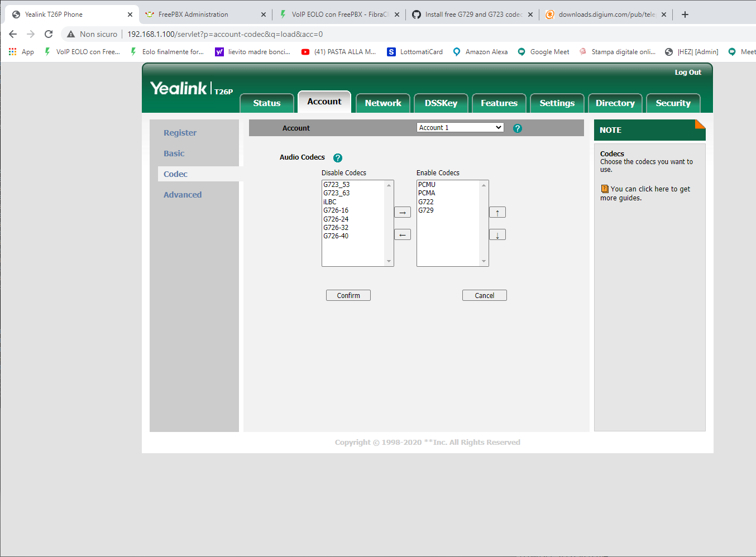Select G726-16 in Disable Codecs

tap(336, 210)
